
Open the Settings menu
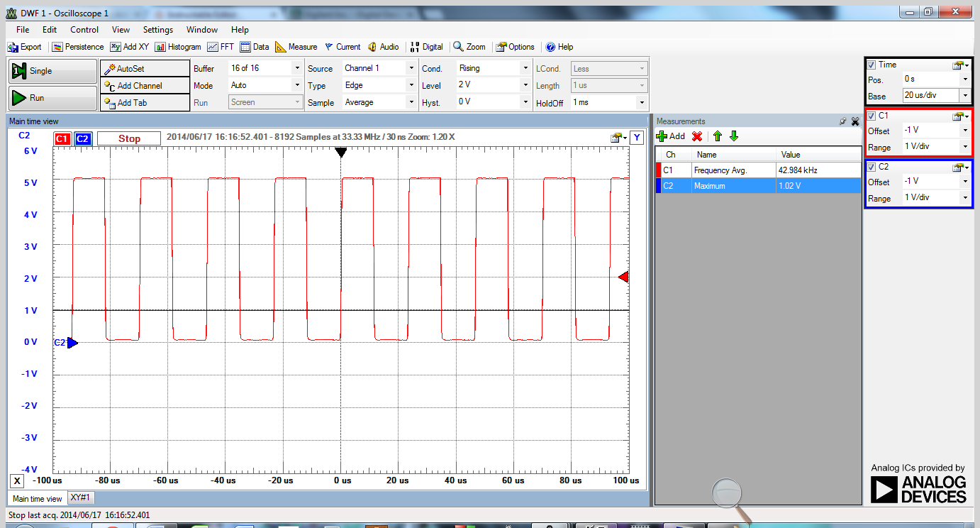(x=157, y=29)
